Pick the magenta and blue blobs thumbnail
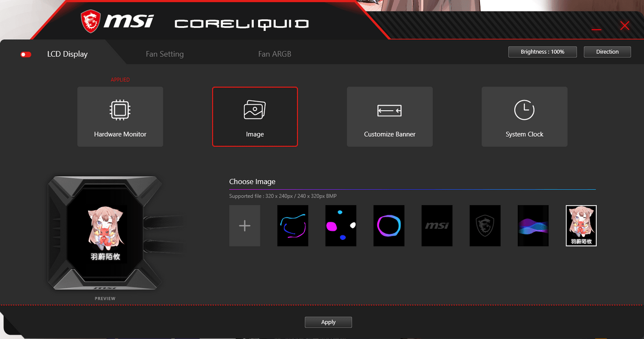644x339 pixels. click(x=341, y=226)
